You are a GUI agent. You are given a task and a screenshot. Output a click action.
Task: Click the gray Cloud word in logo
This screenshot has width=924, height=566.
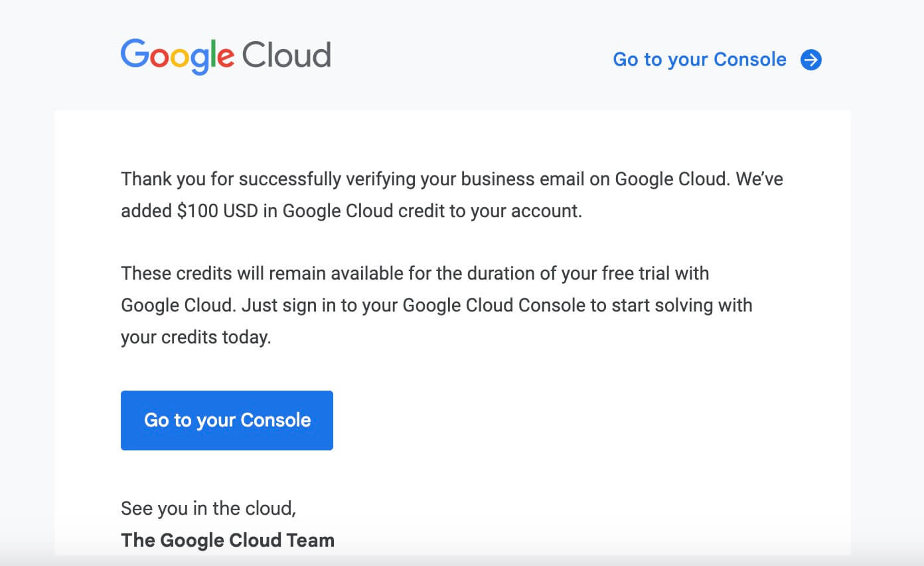286,56
